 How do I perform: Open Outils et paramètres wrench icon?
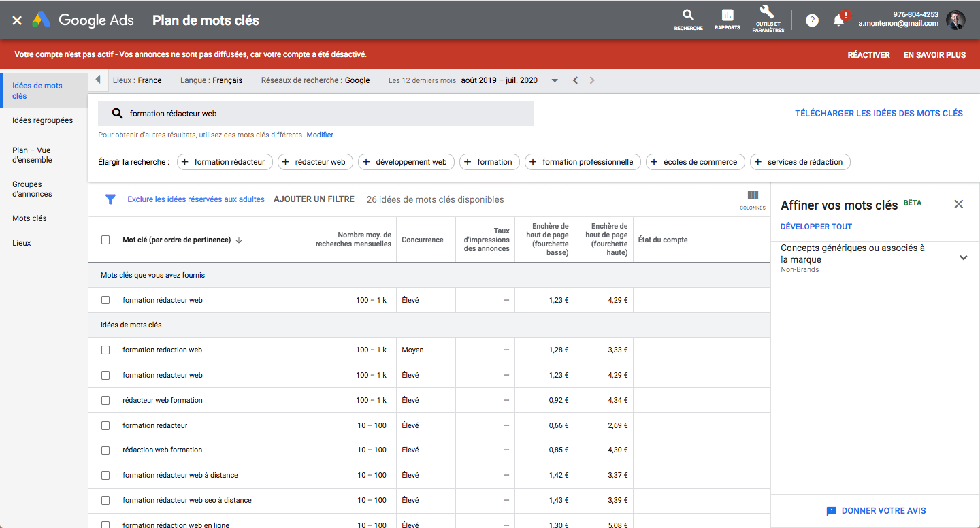click(768, 19)
